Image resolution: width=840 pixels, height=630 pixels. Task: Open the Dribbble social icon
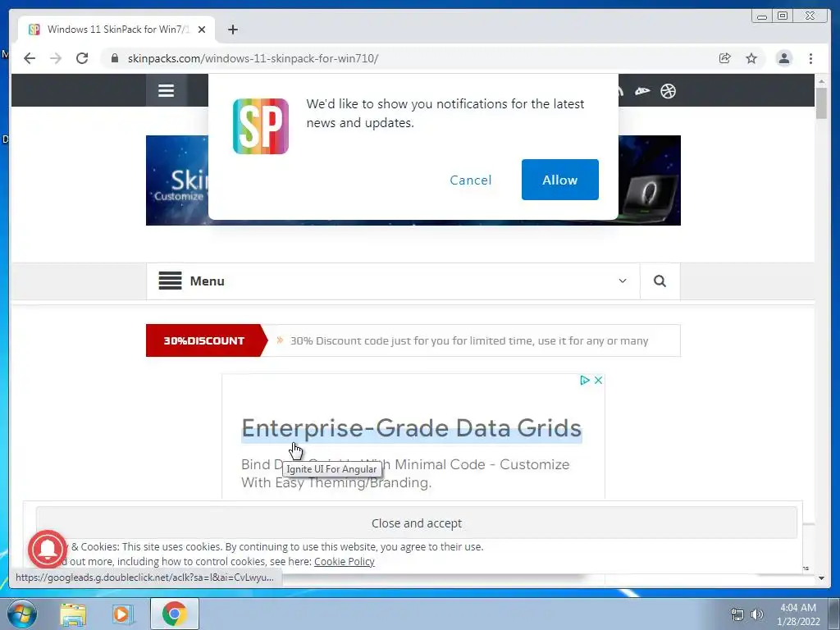point(668,91)
